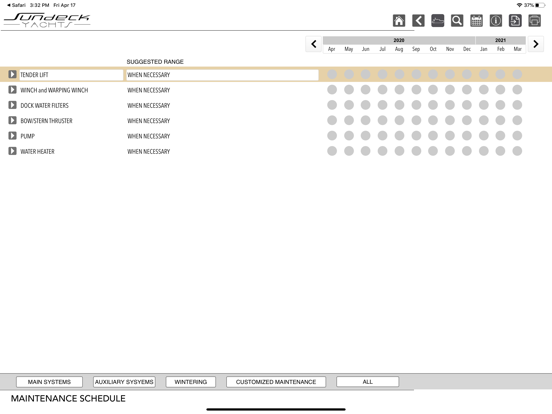552x414 pixels.
Task: Expand the TENDER LIFT row arrow
Action: (12, 74)
